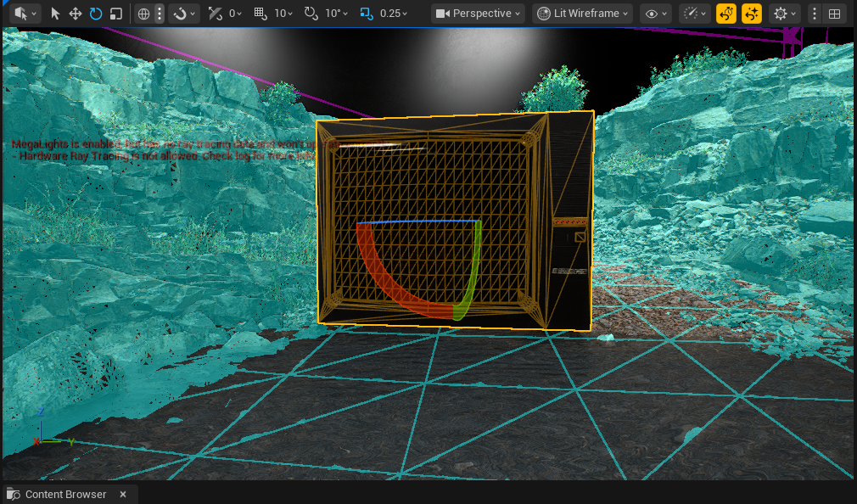Open the Lit Wireframe view mode dropdown
The width and height of the screenshot is (857, 504).
pos(582,14)
